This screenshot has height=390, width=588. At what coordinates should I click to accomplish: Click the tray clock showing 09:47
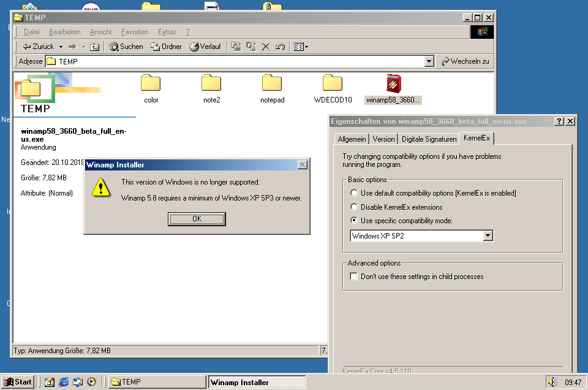[573, 382]
